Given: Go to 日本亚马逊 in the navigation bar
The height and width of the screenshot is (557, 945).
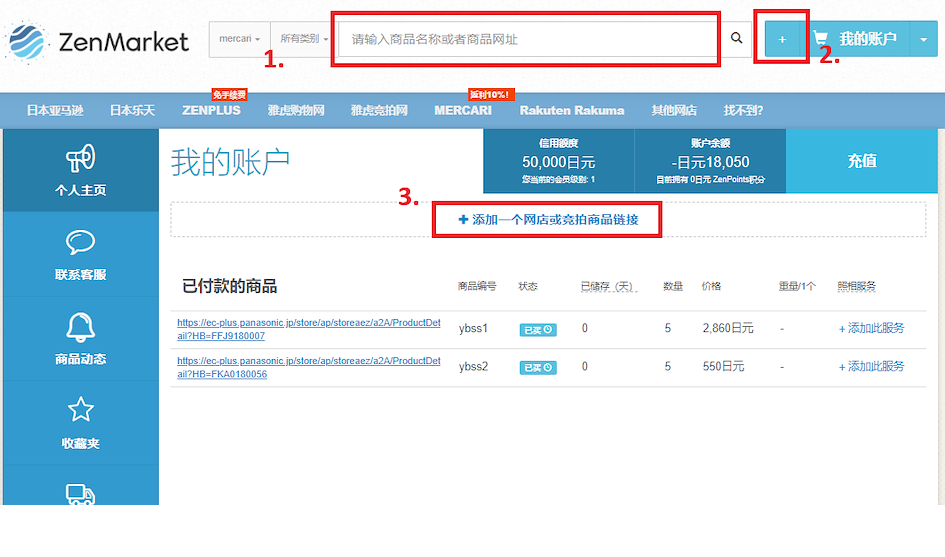Looking at the screenshot, I should 55,110.
